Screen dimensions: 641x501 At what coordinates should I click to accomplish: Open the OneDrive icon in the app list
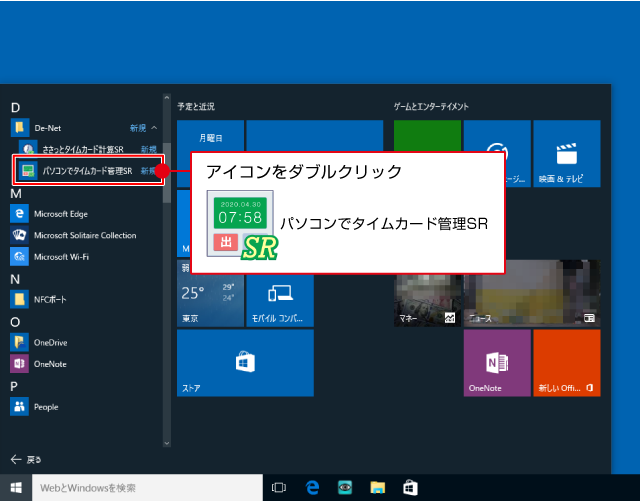20,342
